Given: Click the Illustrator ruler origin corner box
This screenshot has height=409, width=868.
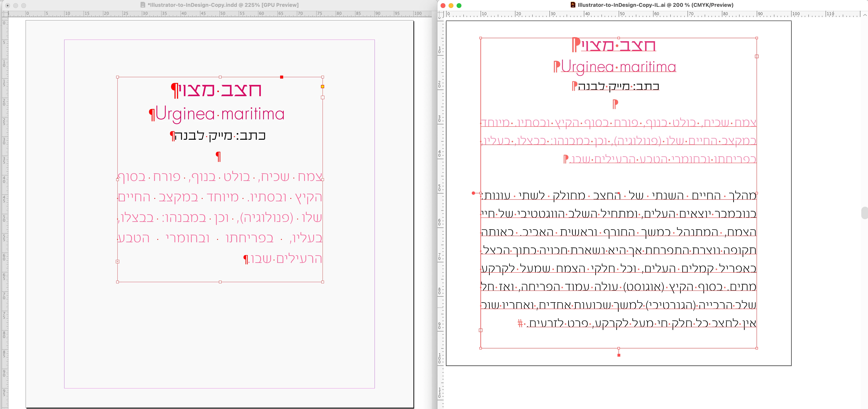Looking at the screenshot, I should pos(441,14).
